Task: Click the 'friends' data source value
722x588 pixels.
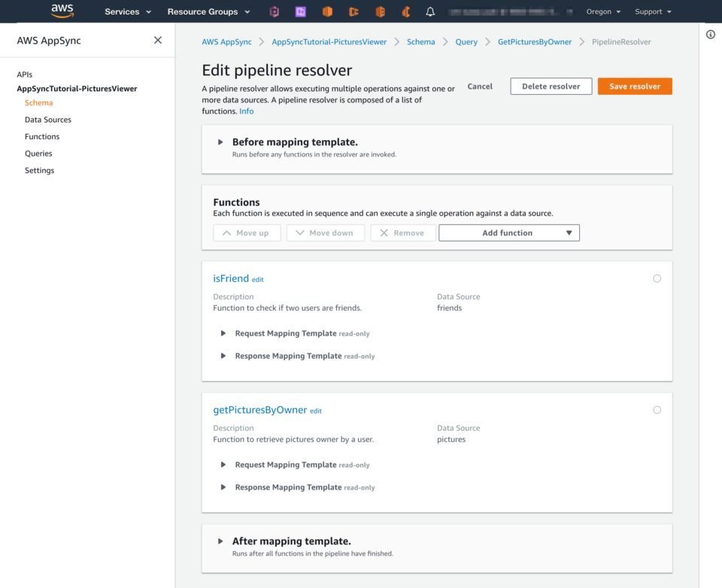Action: [450, 308]
